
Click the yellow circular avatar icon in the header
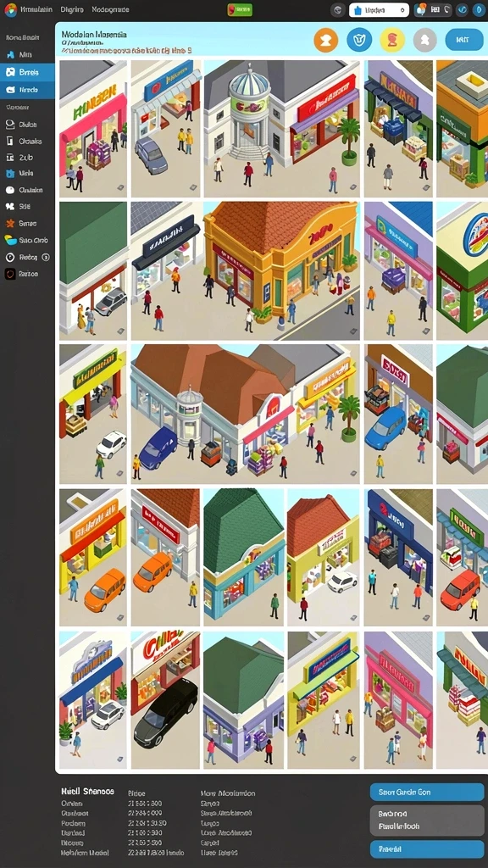392,40
